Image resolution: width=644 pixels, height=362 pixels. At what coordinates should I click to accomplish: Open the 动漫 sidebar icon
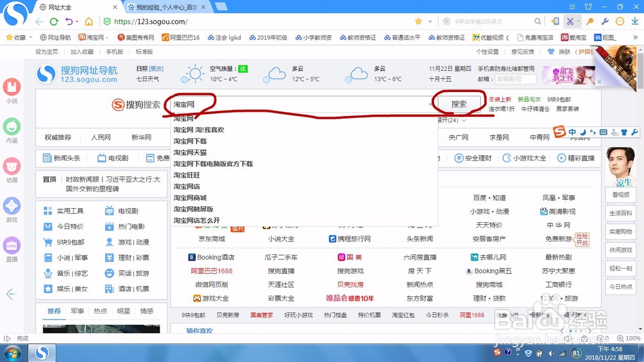12,166
